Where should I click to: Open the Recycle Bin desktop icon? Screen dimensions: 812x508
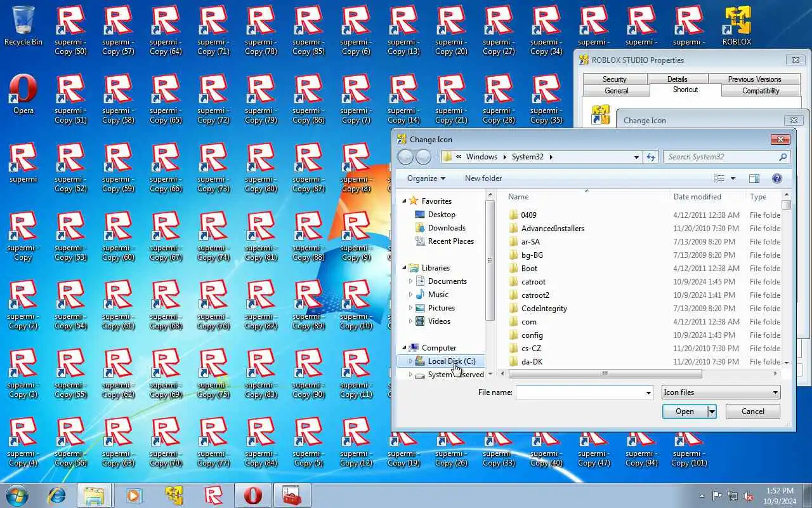click(23, 25)
